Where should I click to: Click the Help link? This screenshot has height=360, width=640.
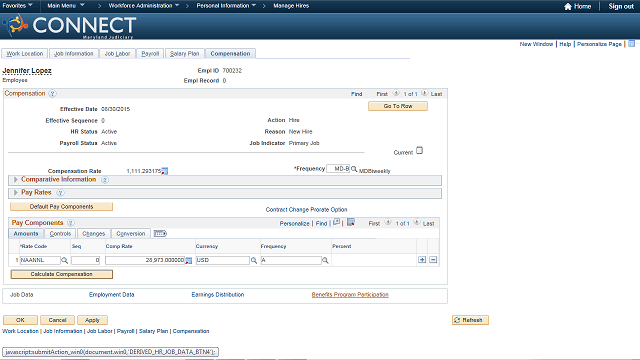pyautogui.click(x=565, y=44)
